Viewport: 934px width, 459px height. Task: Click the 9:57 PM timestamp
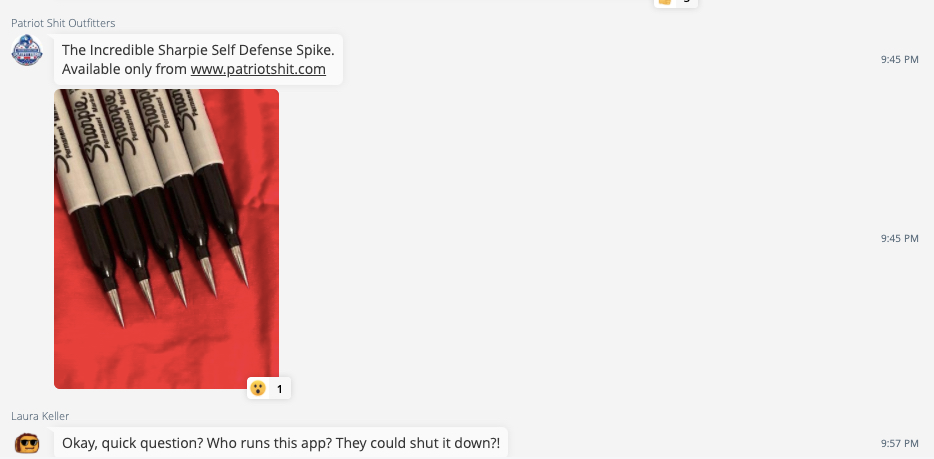tap(899, 444)
